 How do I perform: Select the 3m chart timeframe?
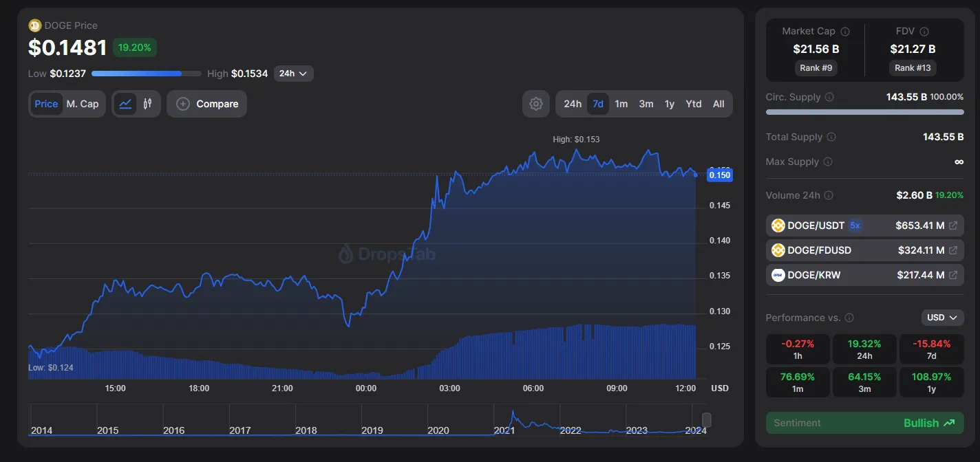click(646, 104)
